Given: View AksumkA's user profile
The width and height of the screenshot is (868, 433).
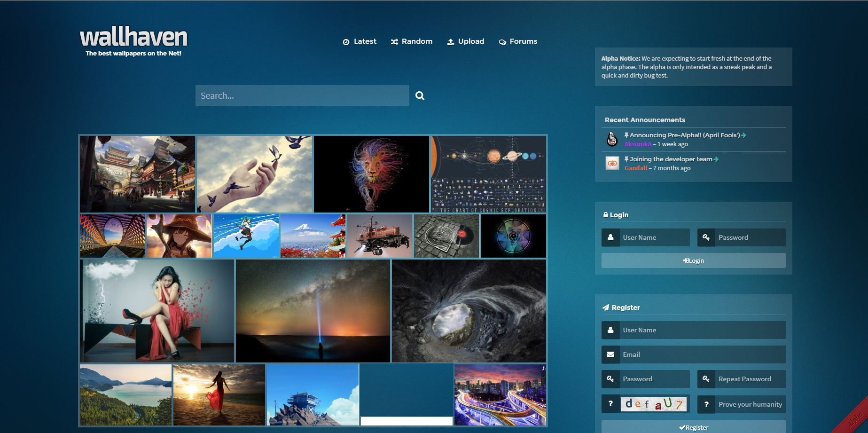Looking at the screenshot, I should 638,144.
